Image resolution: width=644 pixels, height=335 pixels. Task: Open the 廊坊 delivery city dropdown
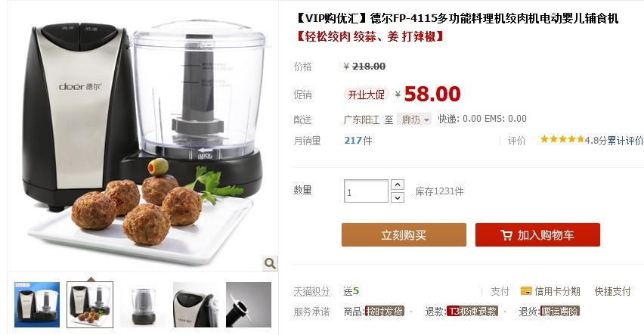click(414, 119)
